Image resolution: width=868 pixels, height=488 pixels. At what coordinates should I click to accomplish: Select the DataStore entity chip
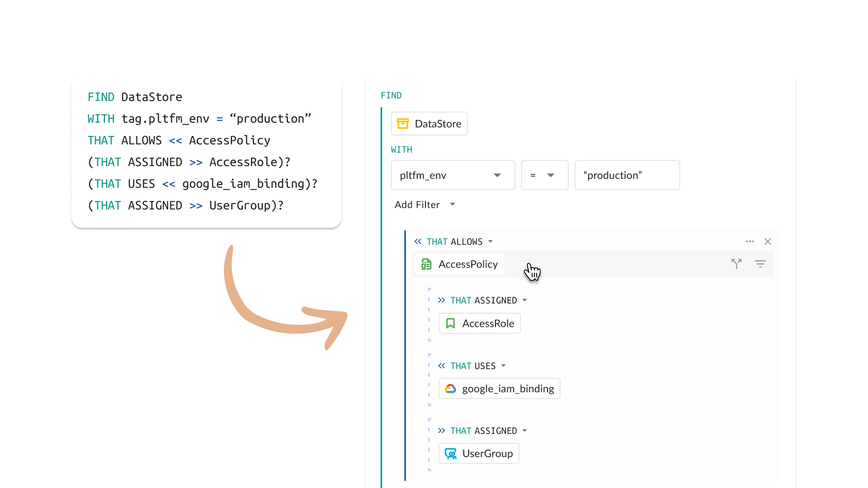(429, 124)
